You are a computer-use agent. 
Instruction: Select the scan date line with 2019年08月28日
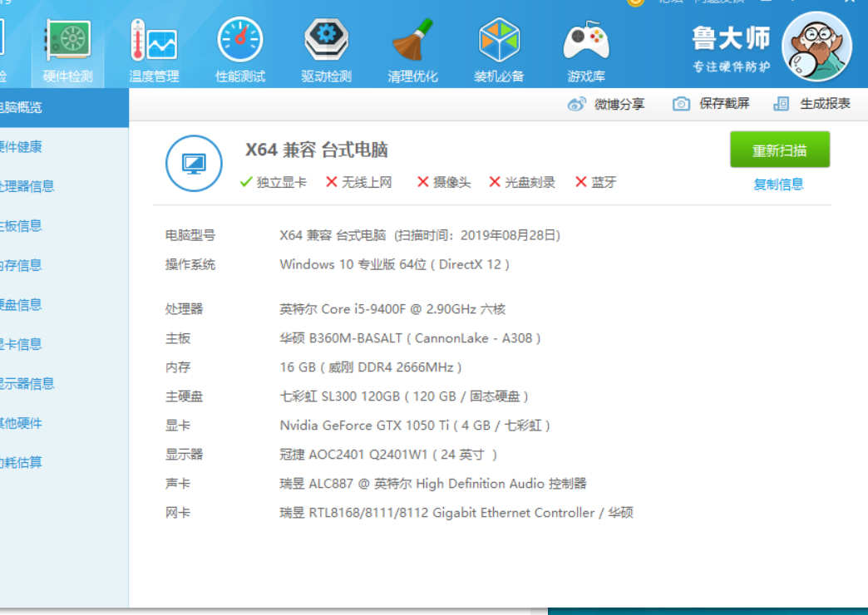[x=420, y=235]
